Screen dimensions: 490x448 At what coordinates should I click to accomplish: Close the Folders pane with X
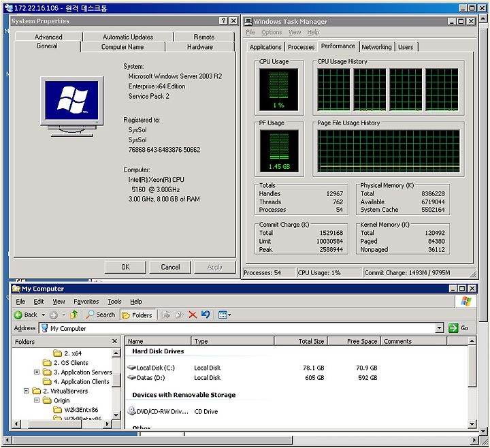point(114,341)
